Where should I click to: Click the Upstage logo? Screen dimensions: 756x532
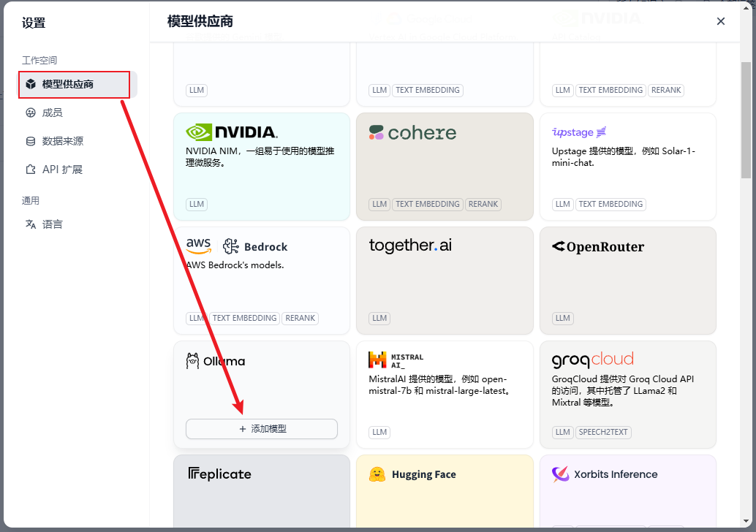[578, 132]
